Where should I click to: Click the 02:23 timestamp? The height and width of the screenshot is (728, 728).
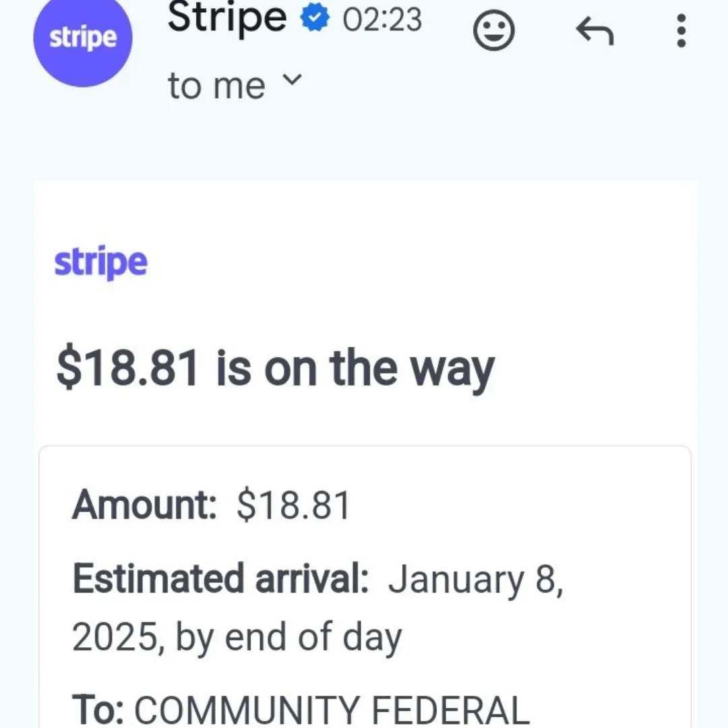point(382,20)
